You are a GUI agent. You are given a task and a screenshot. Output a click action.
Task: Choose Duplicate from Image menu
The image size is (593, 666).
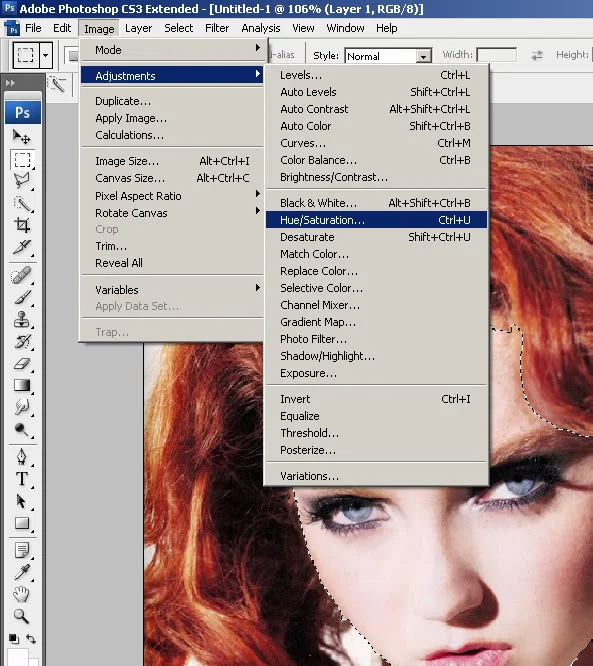pos(172,101)
